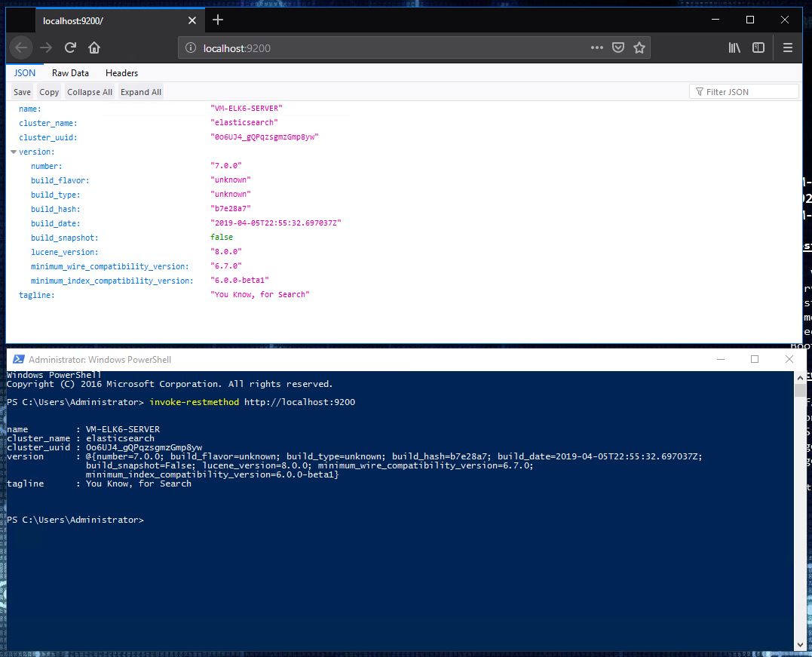This screenshot has height=657, width=812.
Task: Click build_snapshot value false
Action: point(222,237)
